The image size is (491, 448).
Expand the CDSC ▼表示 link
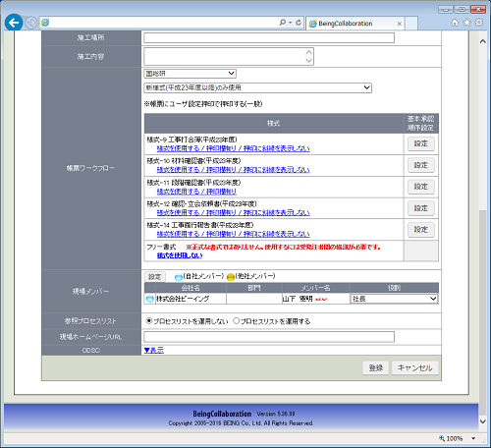pyautogui.click(x=154, y=350)
